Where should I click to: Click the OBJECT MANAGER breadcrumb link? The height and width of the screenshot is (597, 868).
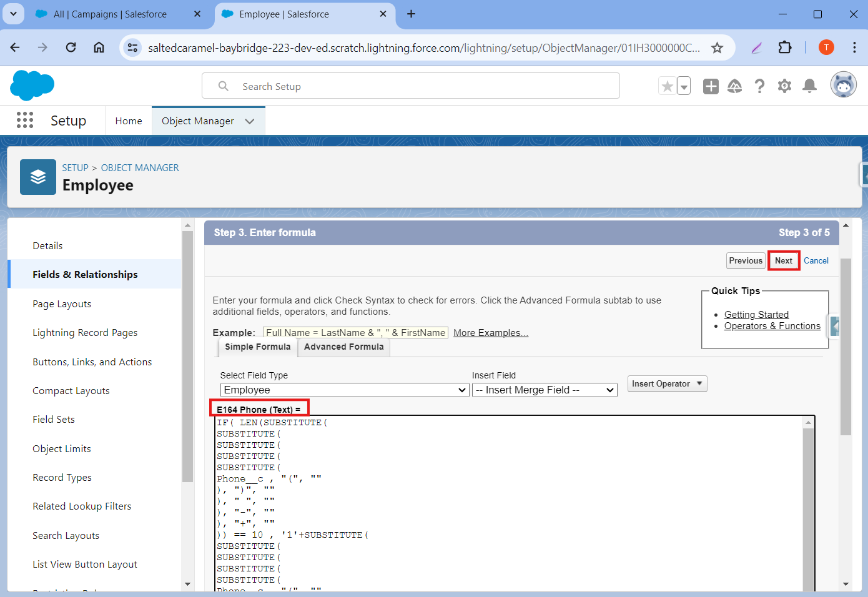[x=140, y=167]
